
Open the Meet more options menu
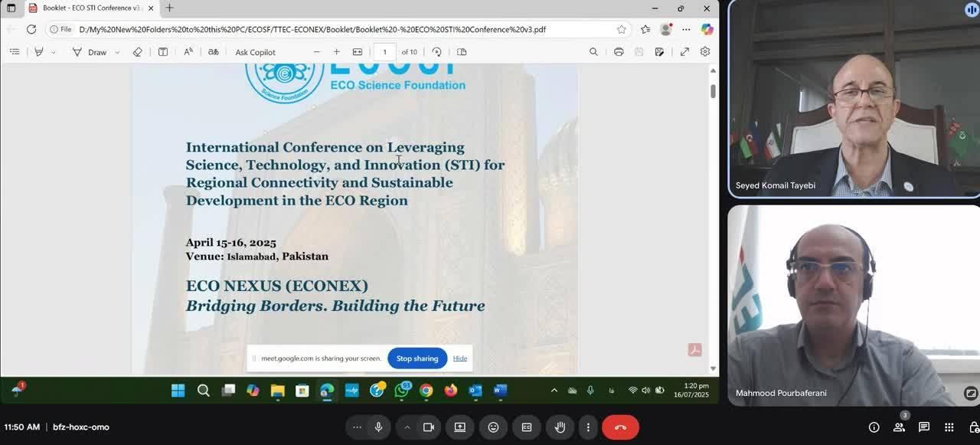pos(588,427)
